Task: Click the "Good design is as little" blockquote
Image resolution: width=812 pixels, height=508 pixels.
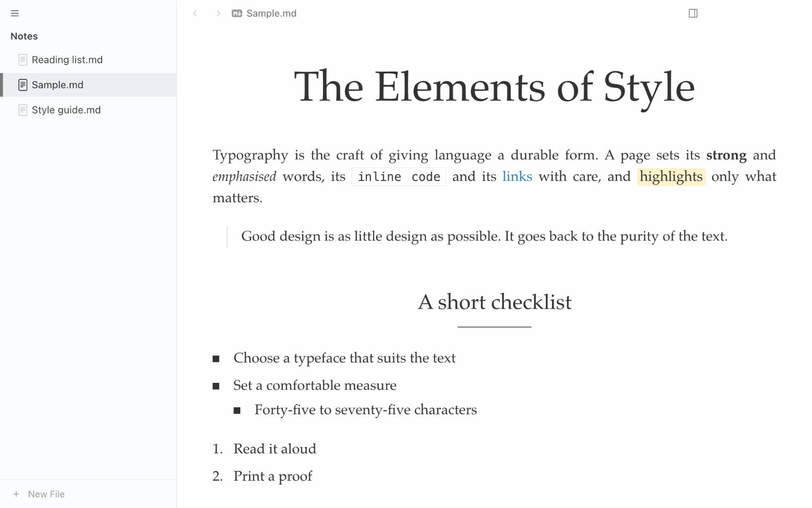Action: point(484,236)
